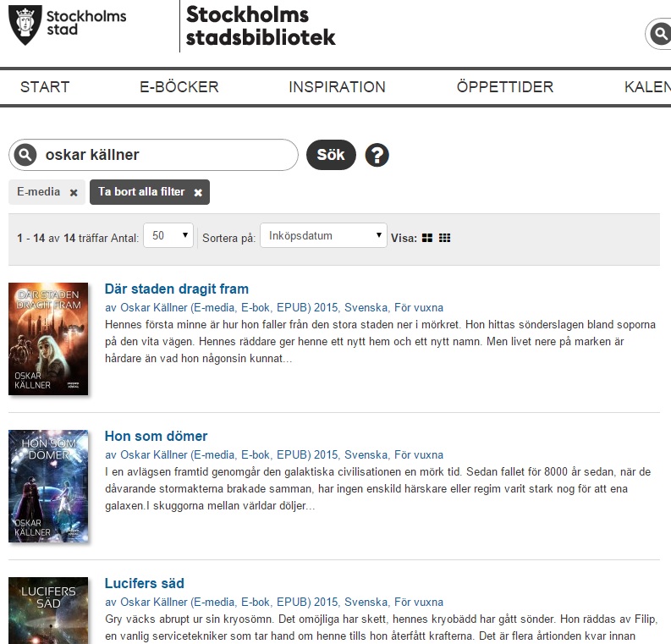Screen dimensions: 671x644
Task: Click the description text starting 'Gry väcks abrupt'
Action: pos(381,627)
